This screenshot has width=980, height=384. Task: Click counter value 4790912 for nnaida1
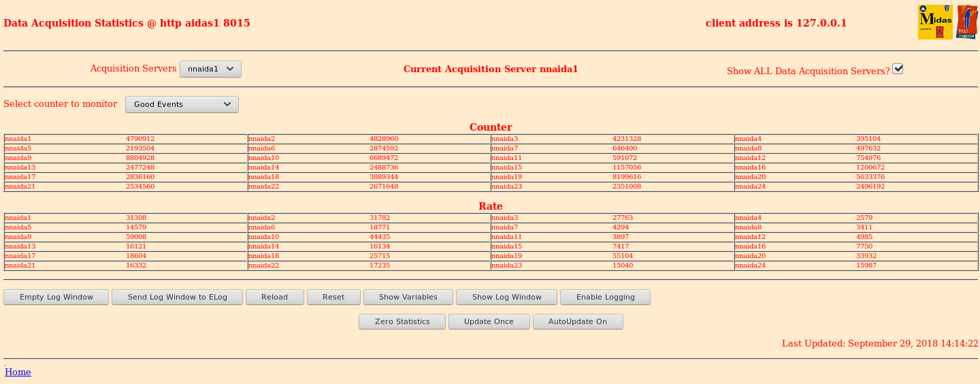[140, 139]
